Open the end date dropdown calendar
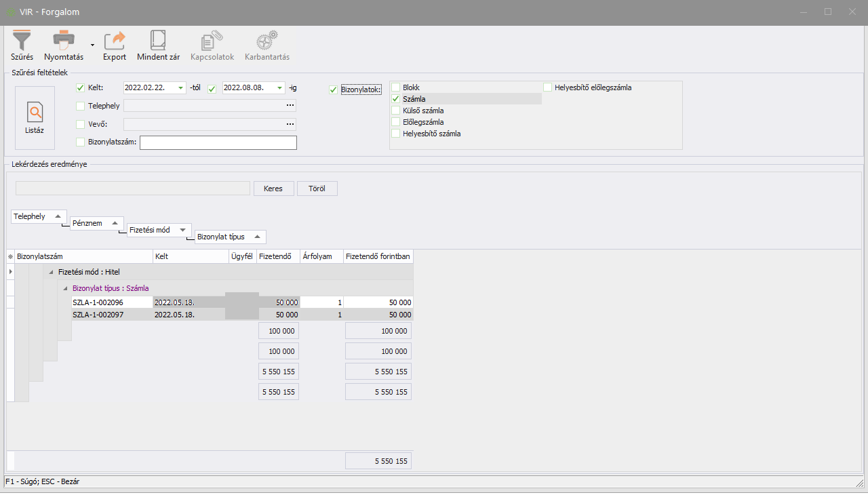This screenshot has height=495, width=868. 279,87
